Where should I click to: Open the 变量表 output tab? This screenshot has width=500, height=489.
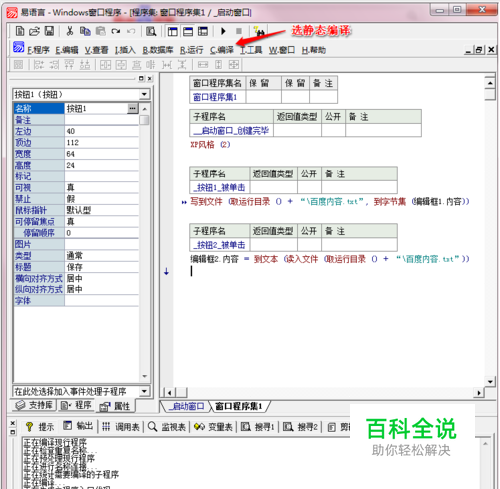(213, 427)
